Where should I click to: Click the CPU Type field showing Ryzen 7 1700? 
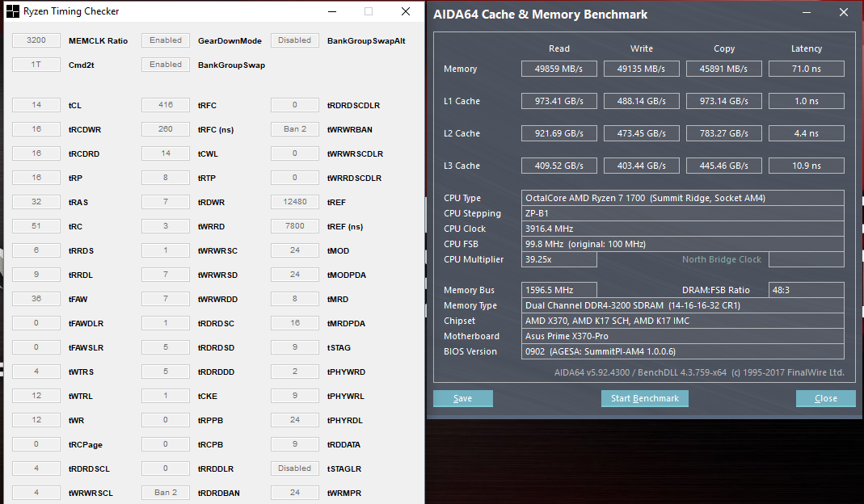(x=683, y=198)
